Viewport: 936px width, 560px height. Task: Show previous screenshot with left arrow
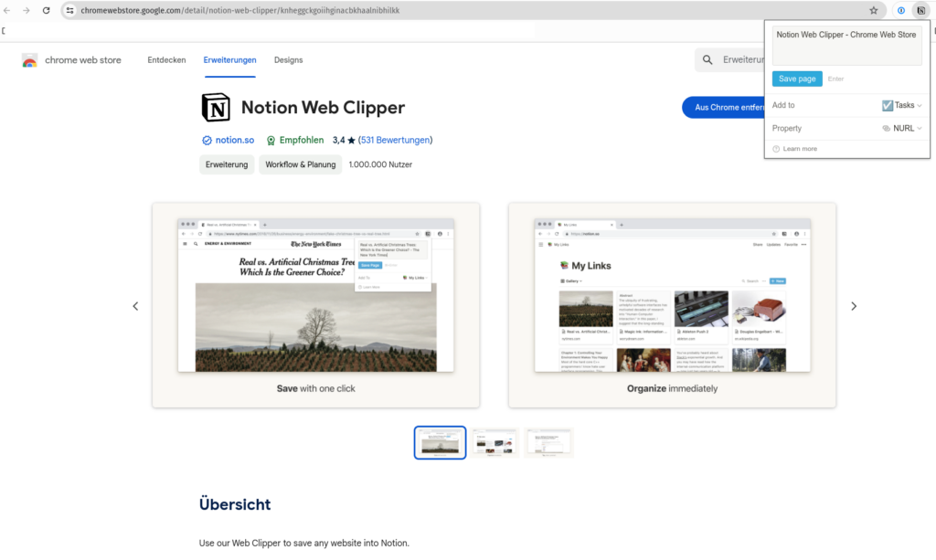point(135,306)
